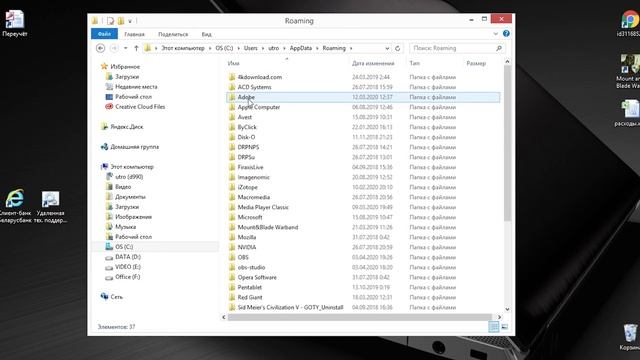Sort by the Тип column header
The image size is (640, 360).
(414, 63)
